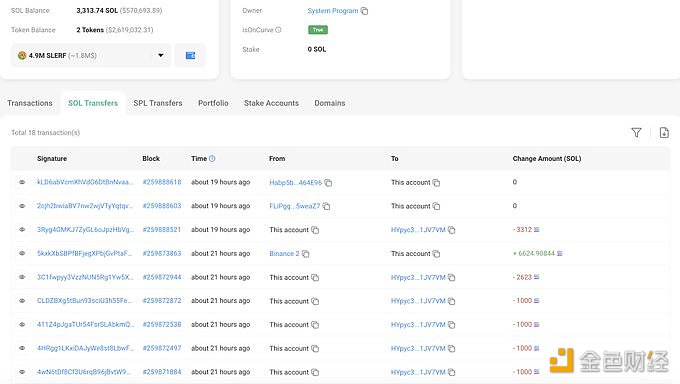Toggle eye icon for 411Z4pJgaTUr transaction
Screen dimensions: 680x384
pyautogui.click(x=22, y=325)
